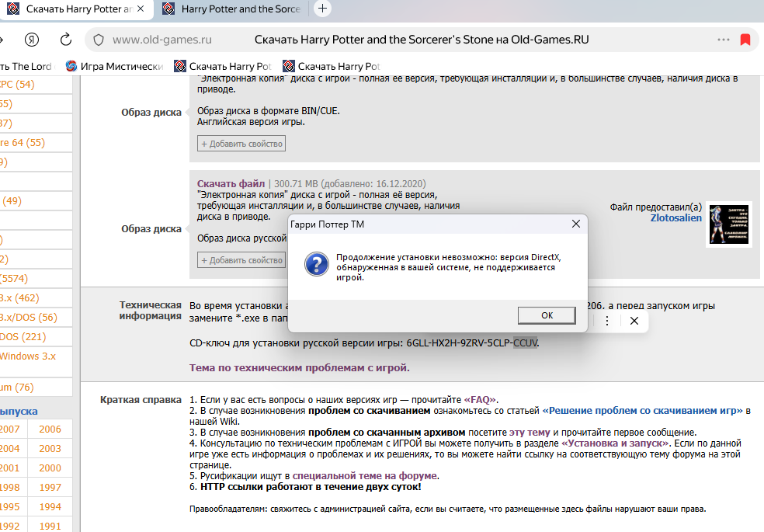Click the 'Скачать файл' 300.71 MB link
The height and width of the screenshot is (532, 764).
pyautogui.click(x=231, y=183)
